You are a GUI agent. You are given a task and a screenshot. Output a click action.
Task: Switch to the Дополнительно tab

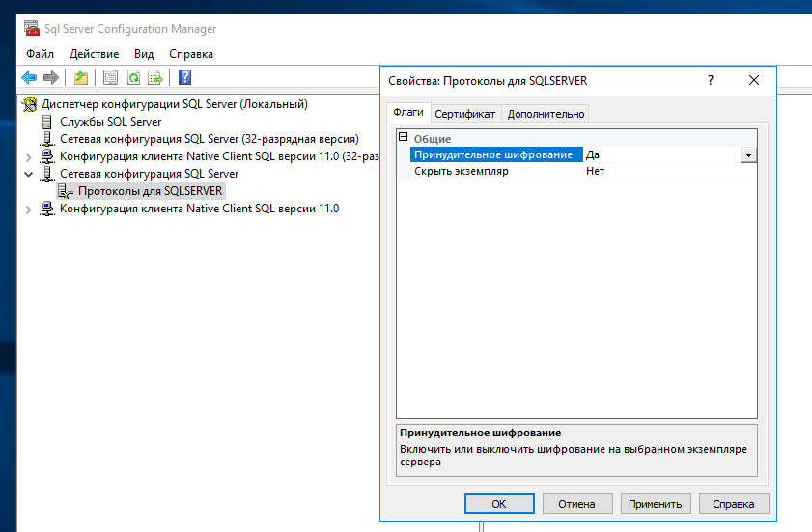click(x=546, y=114)
